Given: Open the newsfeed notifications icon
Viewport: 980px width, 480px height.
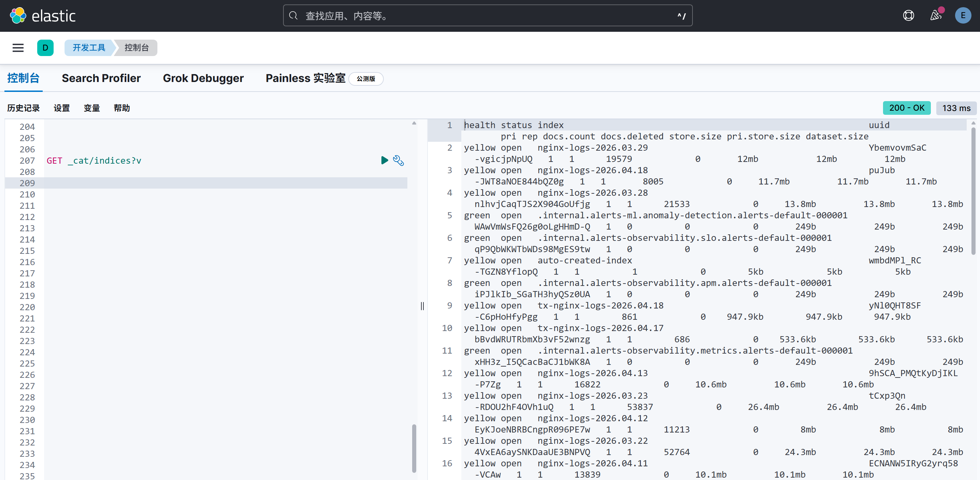Looking at the screenshot, I should pos(935,16).
